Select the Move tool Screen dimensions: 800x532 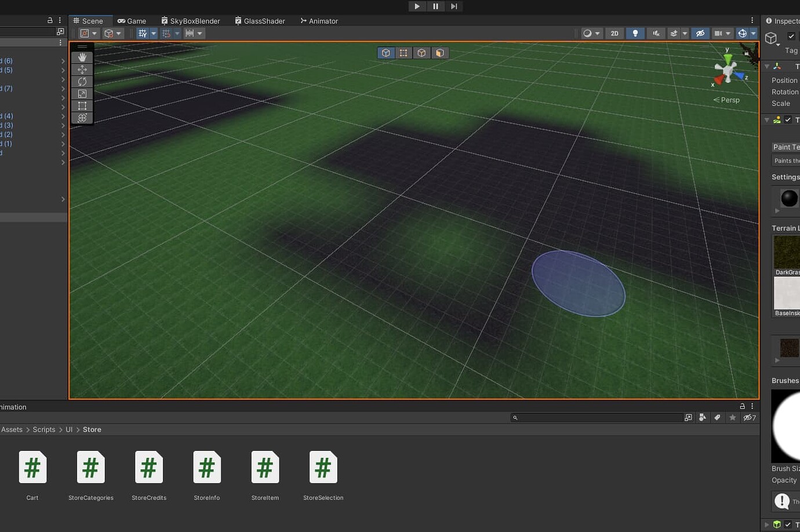[82, 69]
